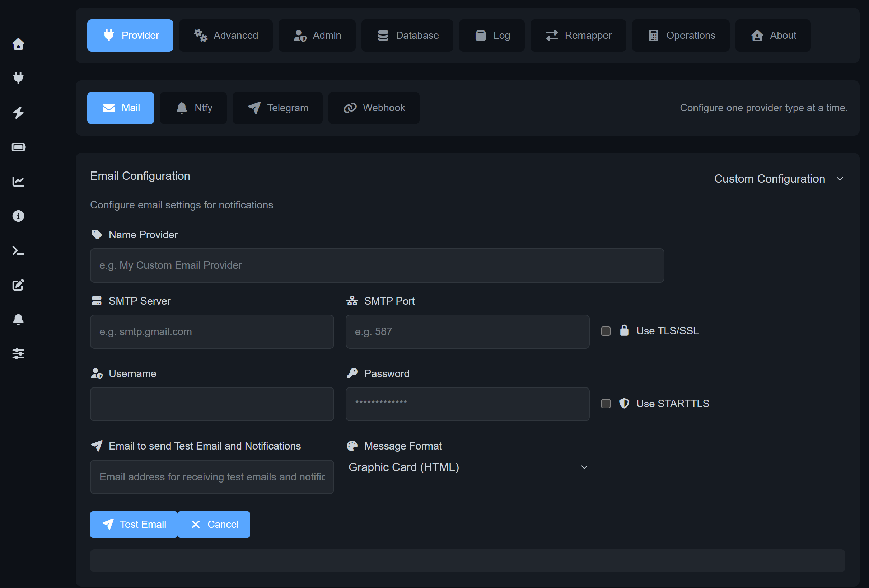Focus the Password input field
Viewport: 869px width, 588px height.
pyautogui.click(x=467, y=404)
